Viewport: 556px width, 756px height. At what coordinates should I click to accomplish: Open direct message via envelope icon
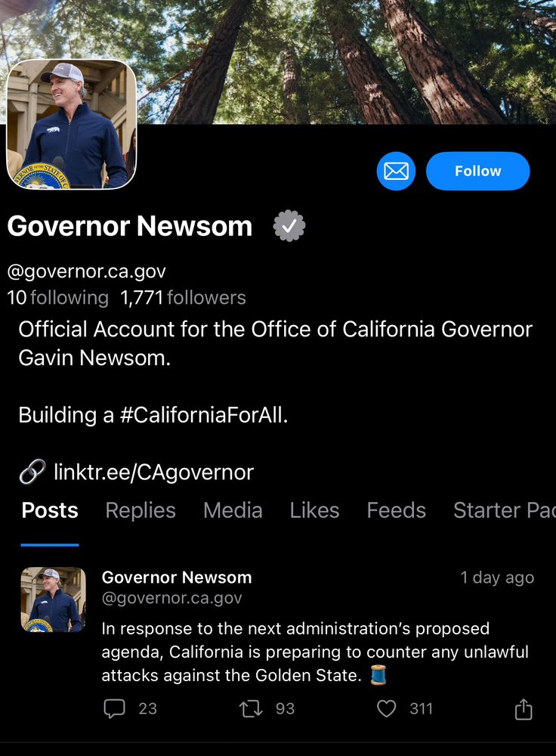[396, 171]
